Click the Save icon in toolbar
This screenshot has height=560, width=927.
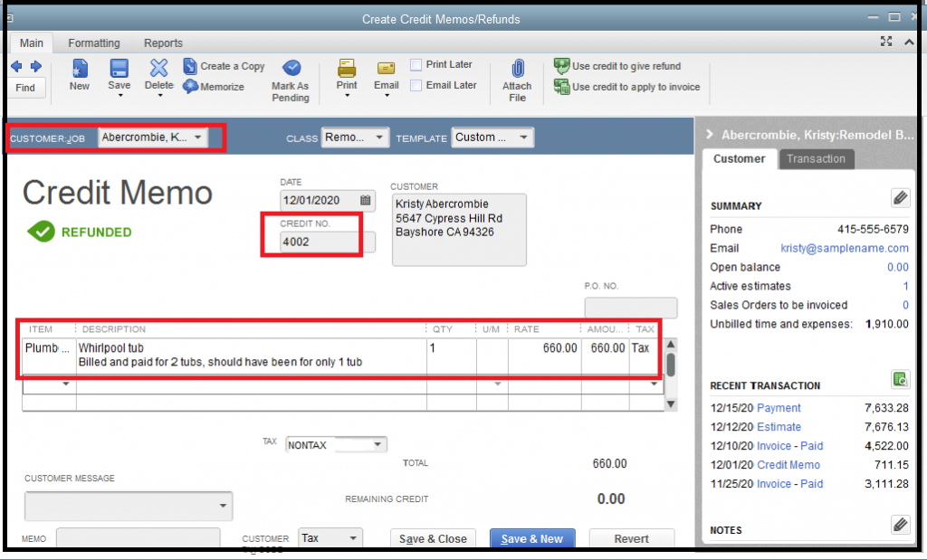click(119, 69)
